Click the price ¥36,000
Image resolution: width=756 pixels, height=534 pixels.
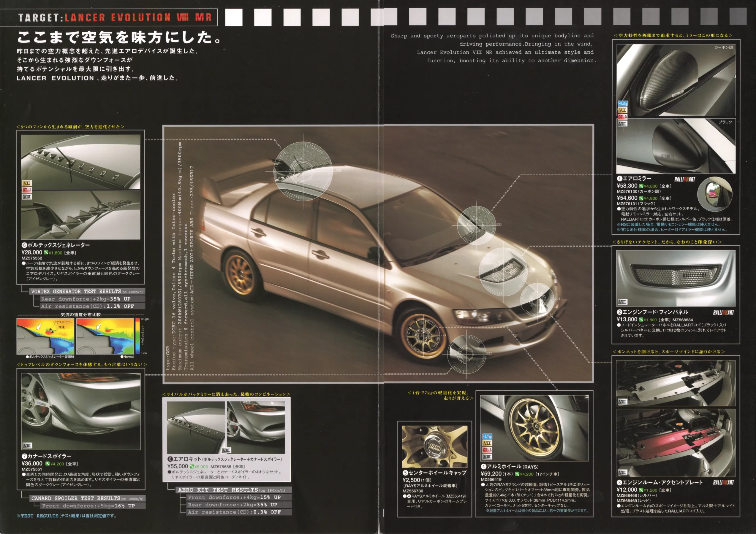click(x=32, y=464)
